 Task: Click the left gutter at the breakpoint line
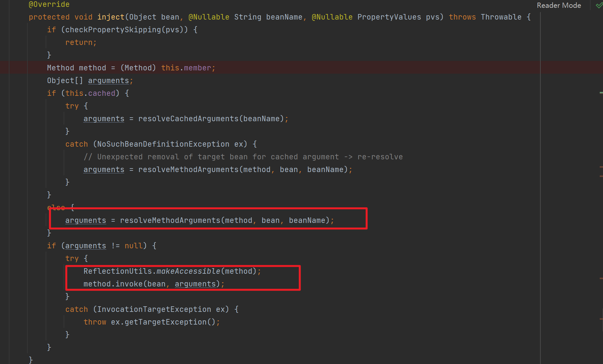5,68
